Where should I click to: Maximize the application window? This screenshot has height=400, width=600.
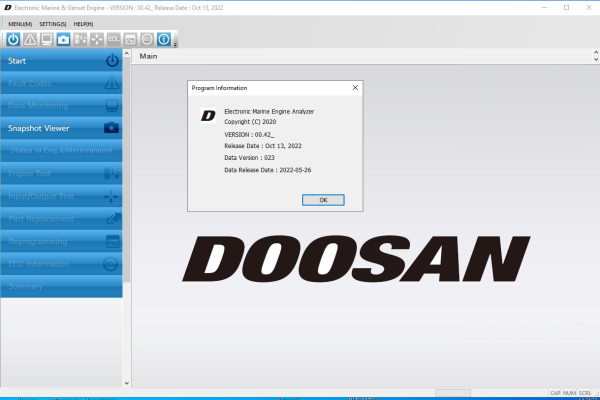click(566, 8)
